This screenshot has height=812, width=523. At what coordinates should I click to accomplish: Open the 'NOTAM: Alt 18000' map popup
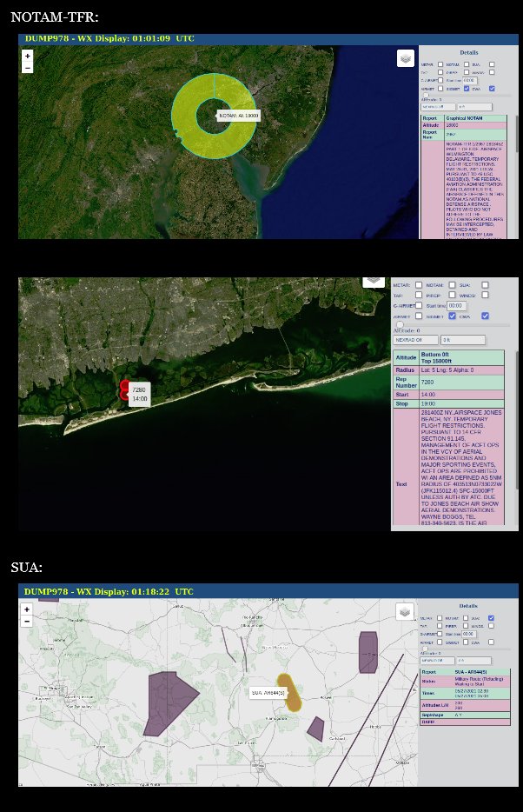point(238,116)
